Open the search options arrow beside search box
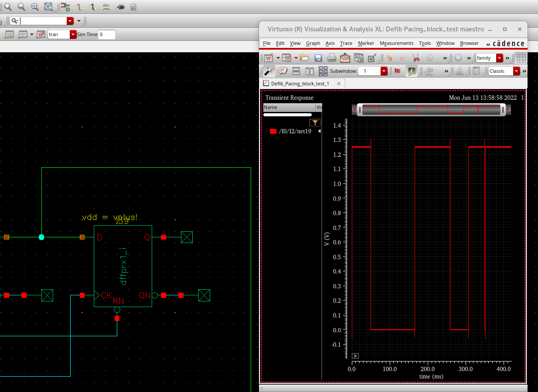 79,21
